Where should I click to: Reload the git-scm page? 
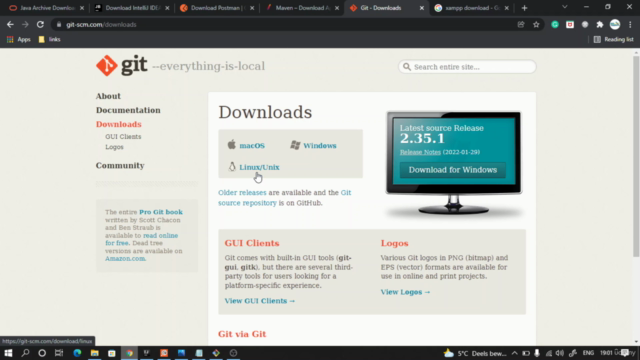coord(40,24)
